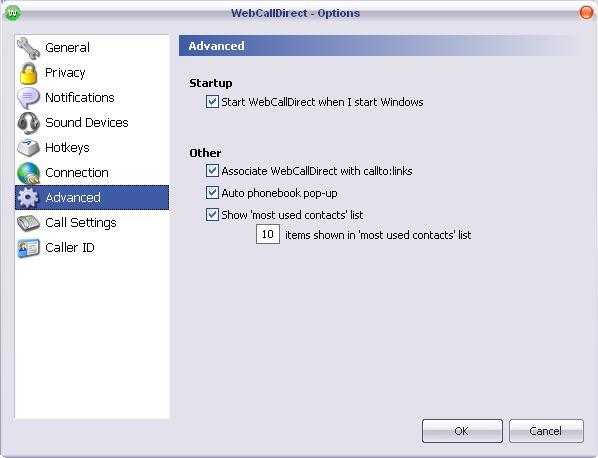Click the globe Connection icon
The height and width of the screenshot is (458, 598).
click(28, 173)
